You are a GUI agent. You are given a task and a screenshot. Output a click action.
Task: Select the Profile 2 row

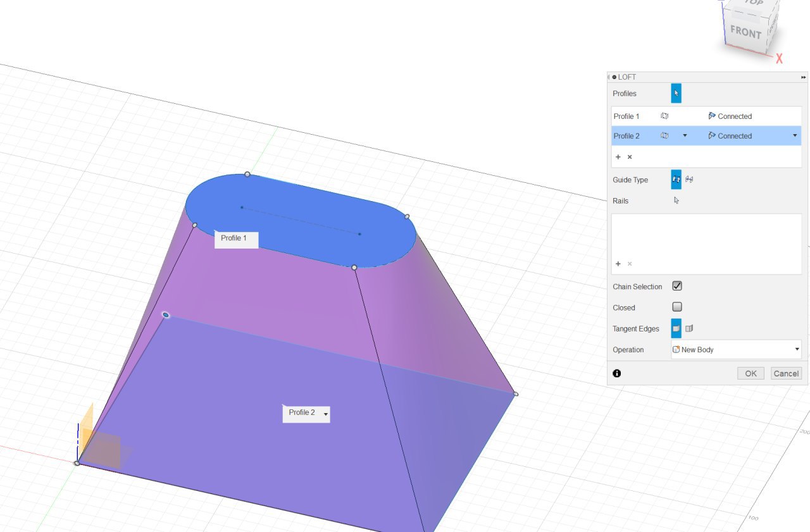click(706, 136)
